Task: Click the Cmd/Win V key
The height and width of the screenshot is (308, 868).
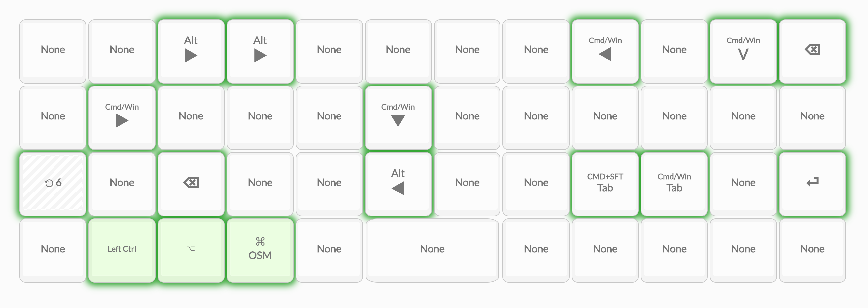Action: tap(743, 50)
